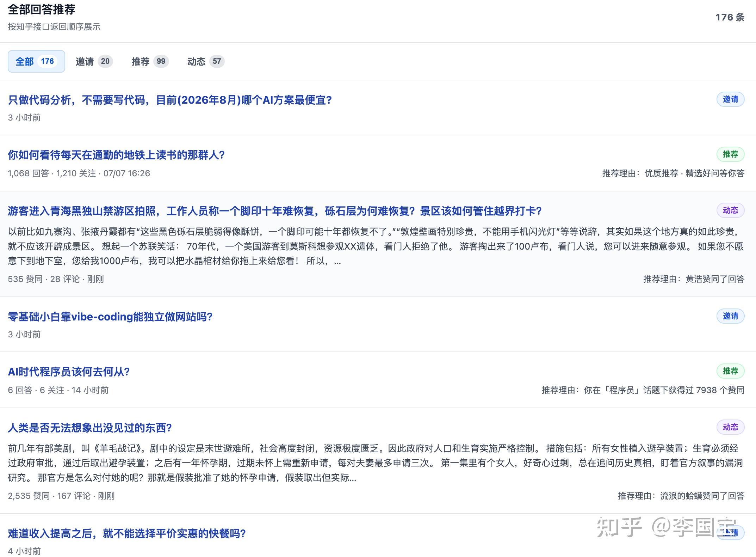756x557 pixels.
Task: Open question about reading on the subway
Action: point(116,155)
